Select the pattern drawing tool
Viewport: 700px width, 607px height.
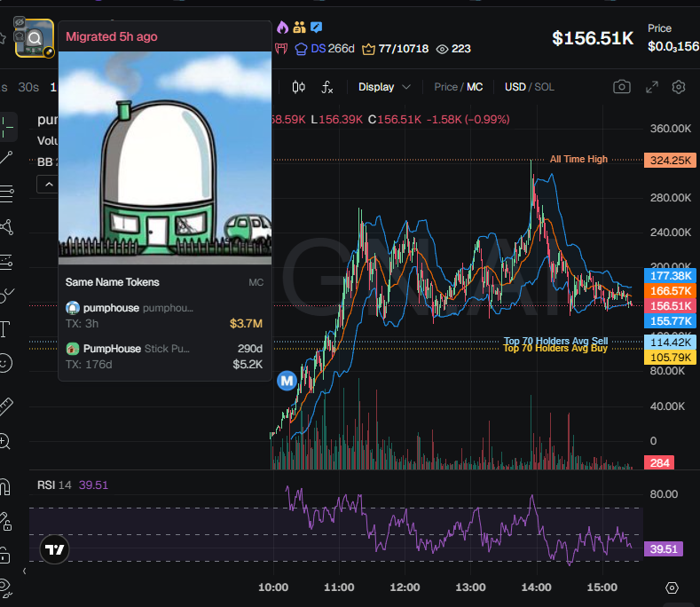point(6,227)
